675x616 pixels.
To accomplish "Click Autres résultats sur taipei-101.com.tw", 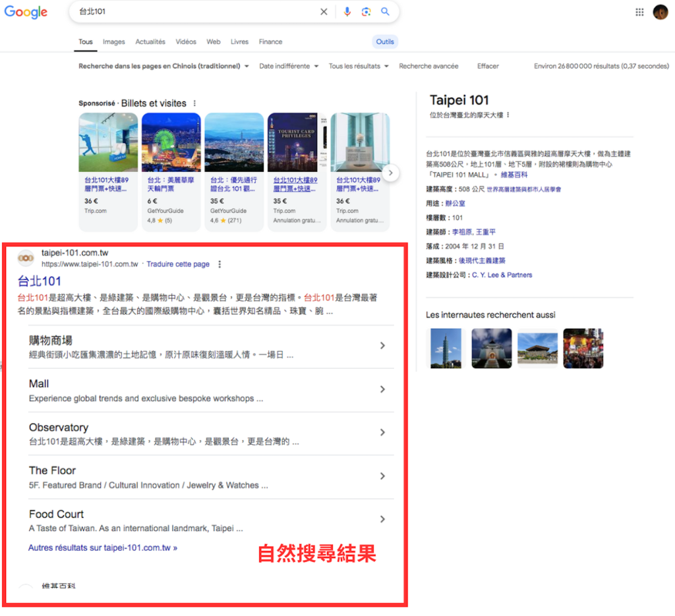I will pyautogui.click(x=103, y=547).
